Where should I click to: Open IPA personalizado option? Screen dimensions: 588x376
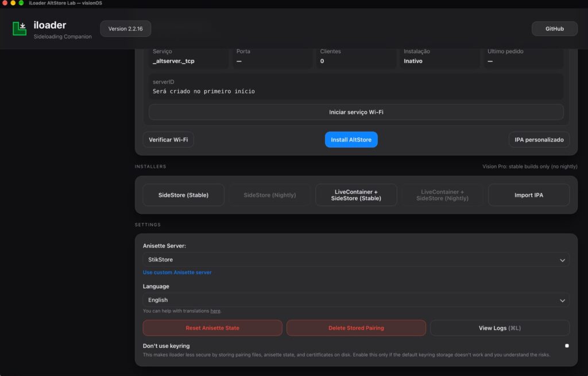pyautogui.click(x=539, y=139)
